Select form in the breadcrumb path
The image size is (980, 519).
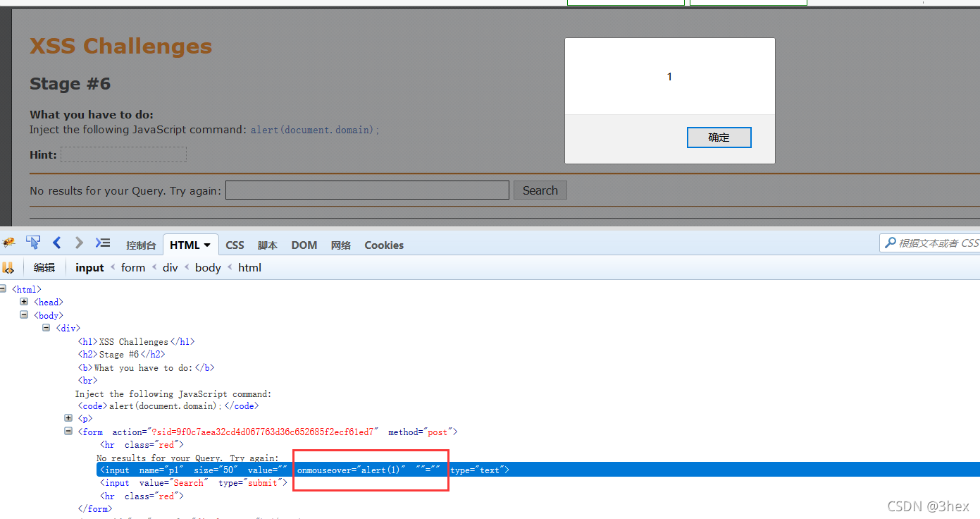pos(133,267)
